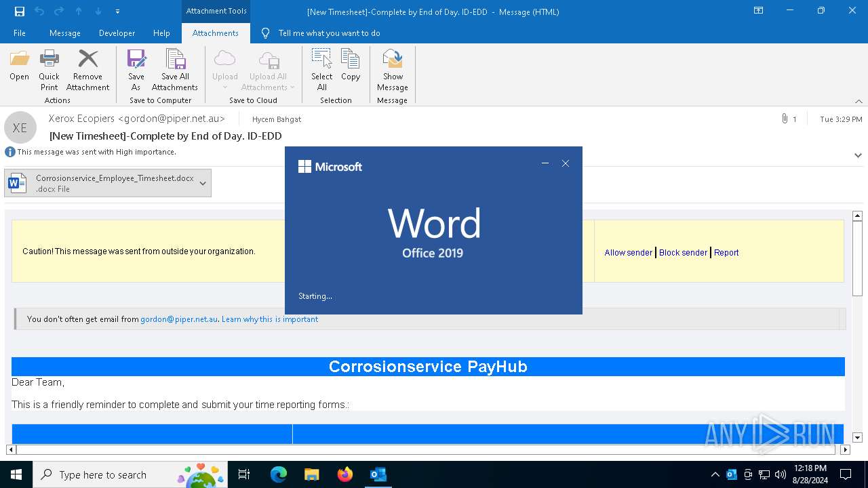This screenshot has width=868, height=488.
Task: Open Task View on the taskbar
Action: click(244, 474)
